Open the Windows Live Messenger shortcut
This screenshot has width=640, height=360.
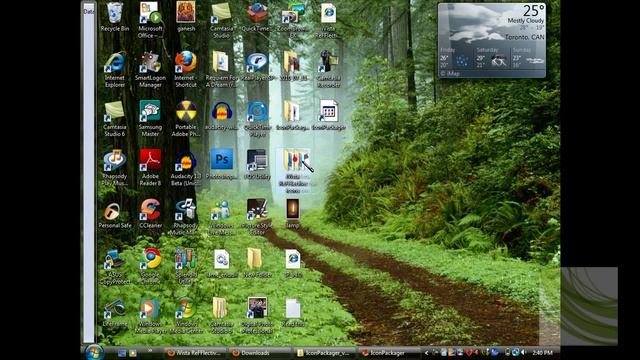(x=221, y=217)
